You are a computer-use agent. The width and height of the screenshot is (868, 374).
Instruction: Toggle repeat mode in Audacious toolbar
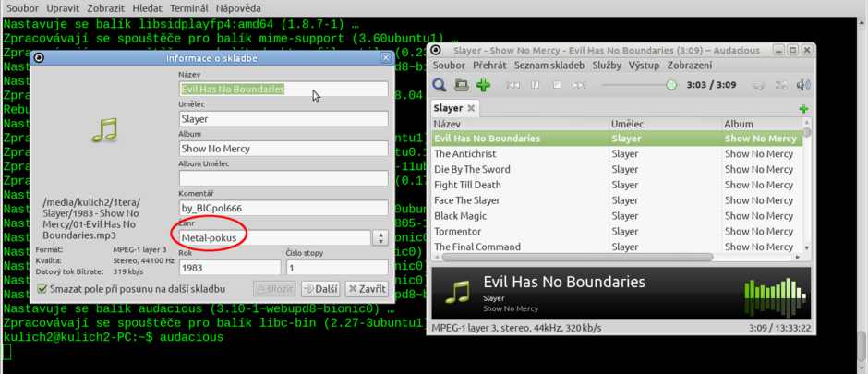[x=759, y=85]
